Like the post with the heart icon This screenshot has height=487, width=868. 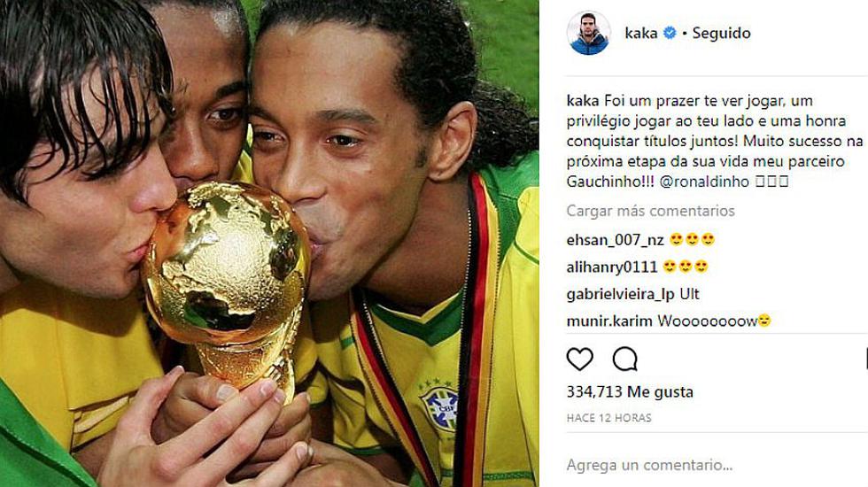[x=579, y=359]
